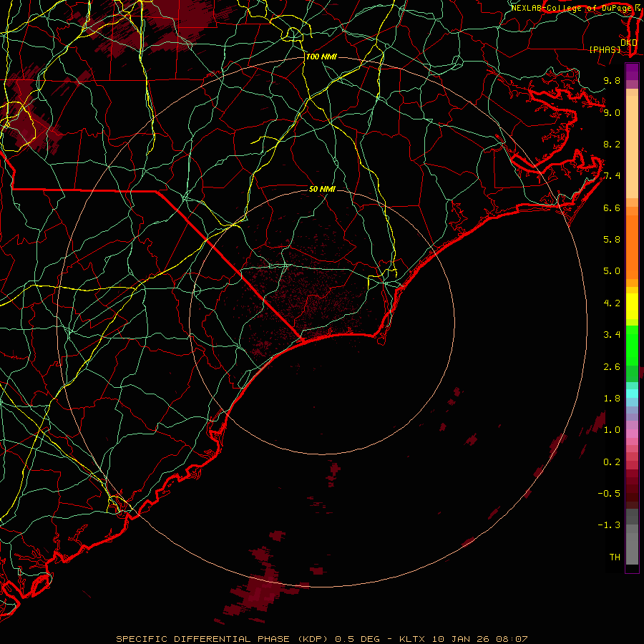Screen dimensions: 644x644
Task: Select the 9.0 scale value label
Action: click(612, 112)
